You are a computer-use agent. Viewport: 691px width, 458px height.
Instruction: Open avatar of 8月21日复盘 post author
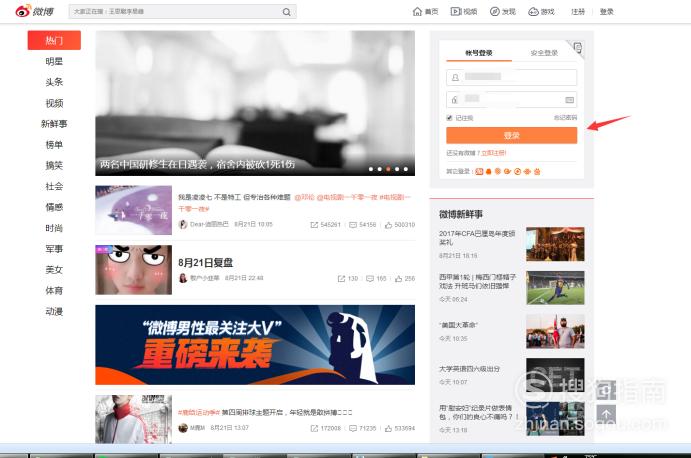tap(183, 278)
